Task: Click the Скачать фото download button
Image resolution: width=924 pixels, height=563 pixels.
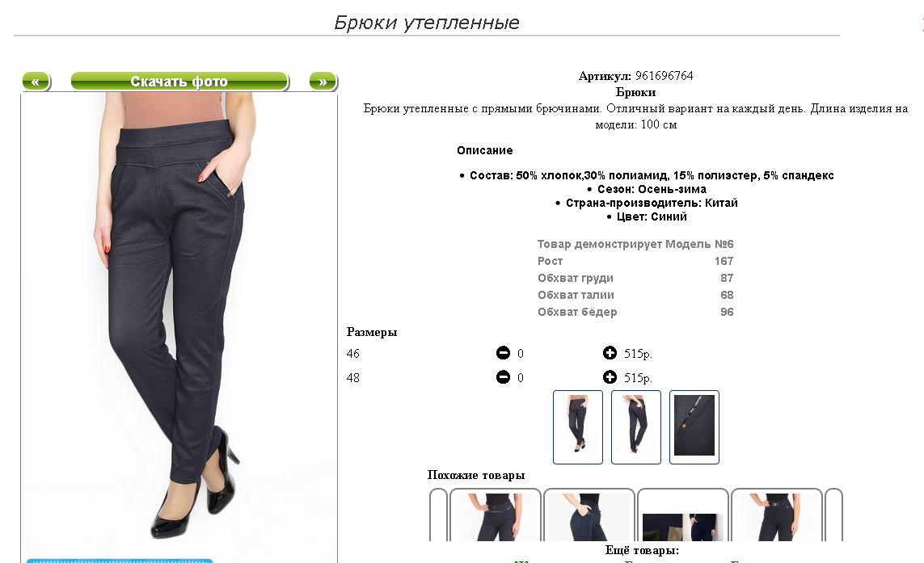Action: 179,82
